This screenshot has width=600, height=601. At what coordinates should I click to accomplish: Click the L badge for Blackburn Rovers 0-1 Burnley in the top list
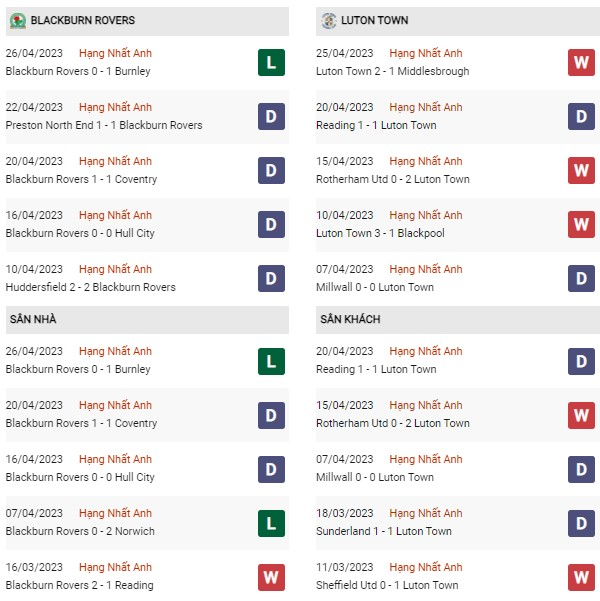270,63
